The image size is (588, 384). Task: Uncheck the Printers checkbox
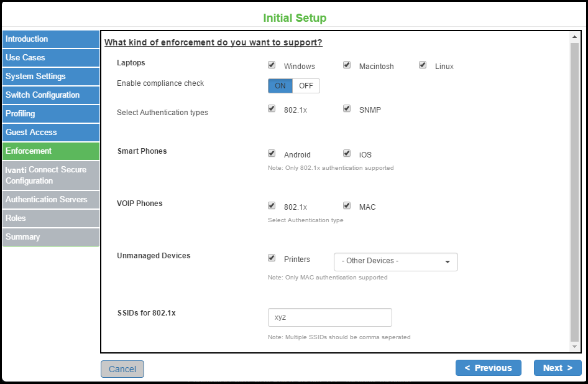coord(272,258)
